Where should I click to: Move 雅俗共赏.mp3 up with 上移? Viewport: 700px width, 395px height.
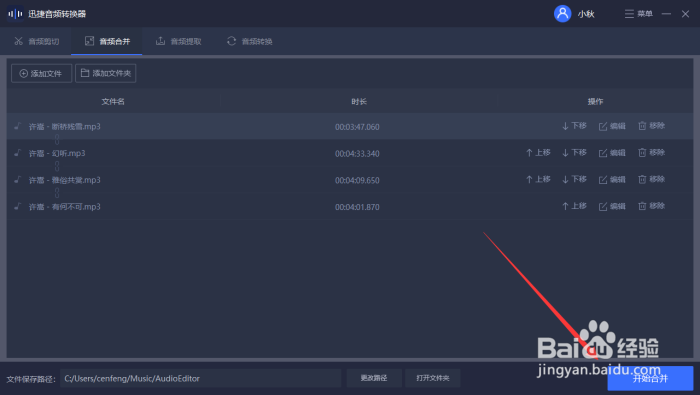tap(538, 179)
